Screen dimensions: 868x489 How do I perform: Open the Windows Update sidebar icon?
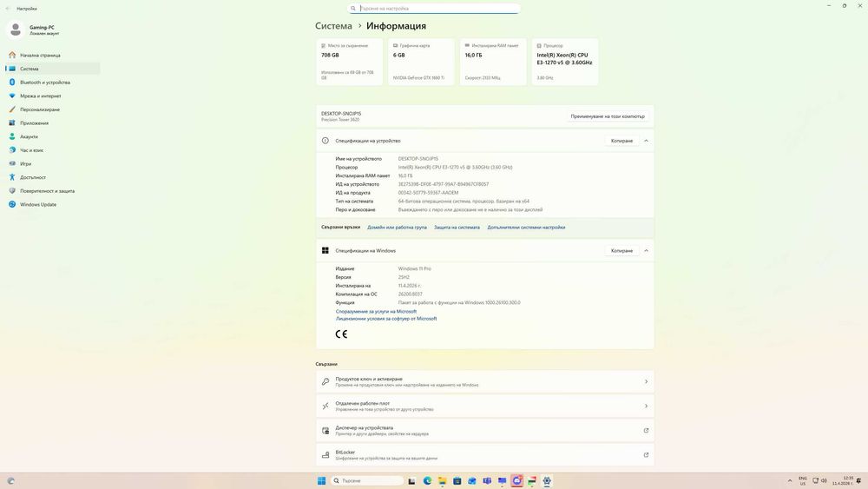(x=12, y=204)
